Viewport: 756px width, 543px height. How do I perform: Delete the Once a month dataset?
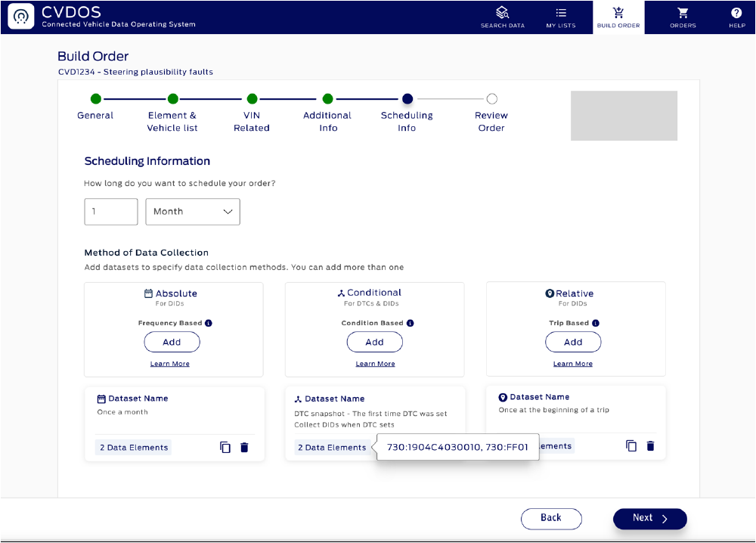pos(244,448)
